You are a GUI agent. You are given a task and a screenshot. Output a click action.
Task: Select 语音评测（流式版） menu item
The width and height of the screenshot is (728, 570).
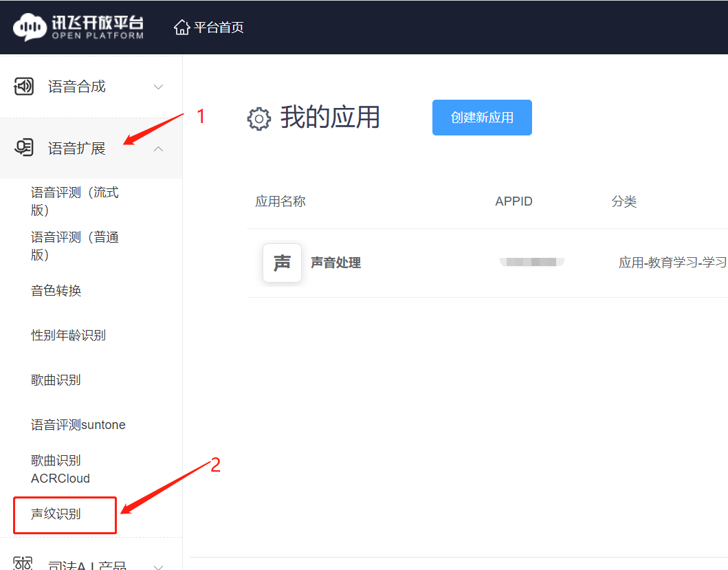pos(74,201)
